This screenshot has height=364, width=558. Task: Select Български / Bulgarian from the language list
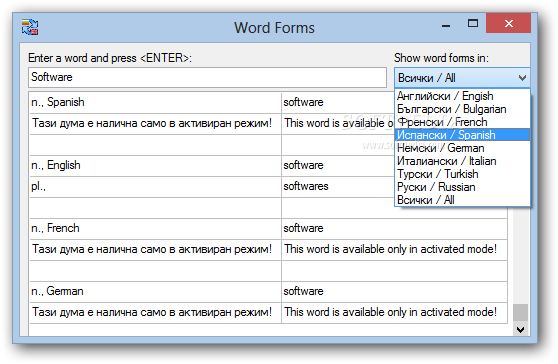pos(462,109)
